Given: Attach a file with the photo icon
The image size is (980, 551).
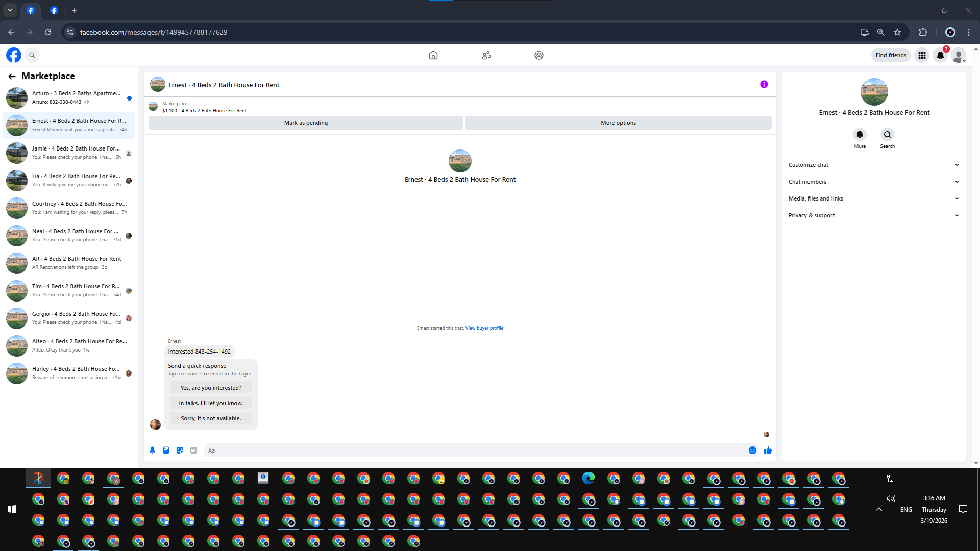Looking at the screenshot, I should [166, 450].
